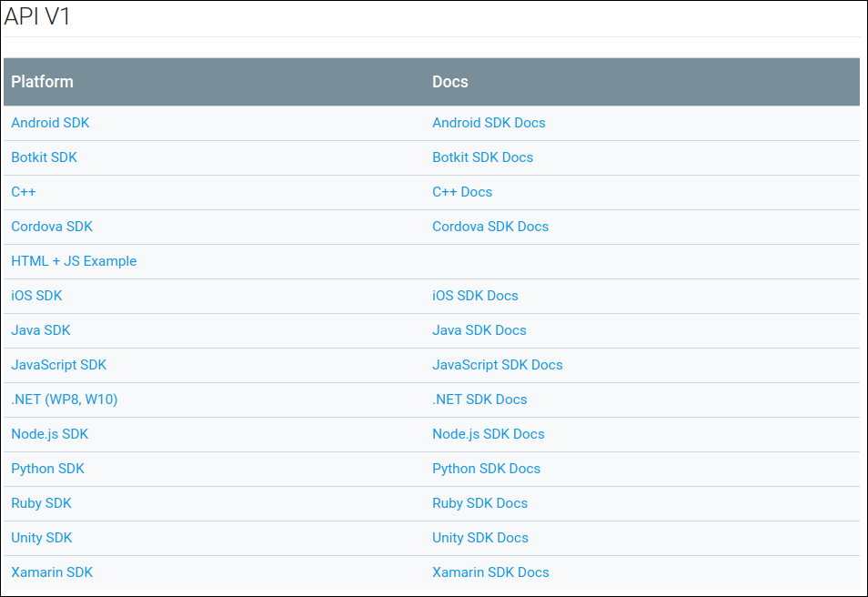The width and height of the screenshot is (868, 597).
Task: Open .NET (WP8, W10) link
Action: 65,400
